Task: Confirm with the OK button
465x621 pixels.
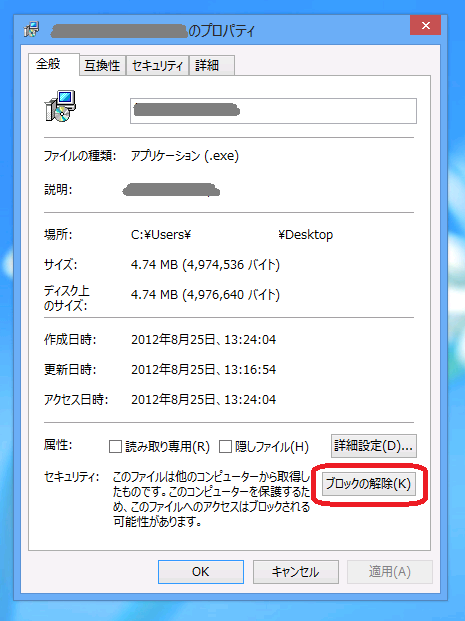Action: [201, 572]
